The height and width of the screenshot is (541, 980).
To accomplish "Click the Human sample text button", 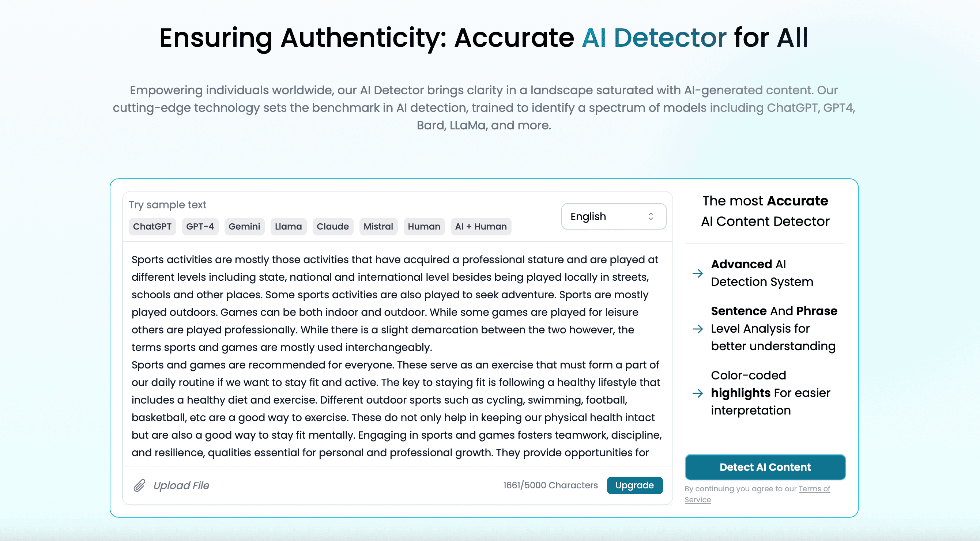I will (x=425, y=227).
